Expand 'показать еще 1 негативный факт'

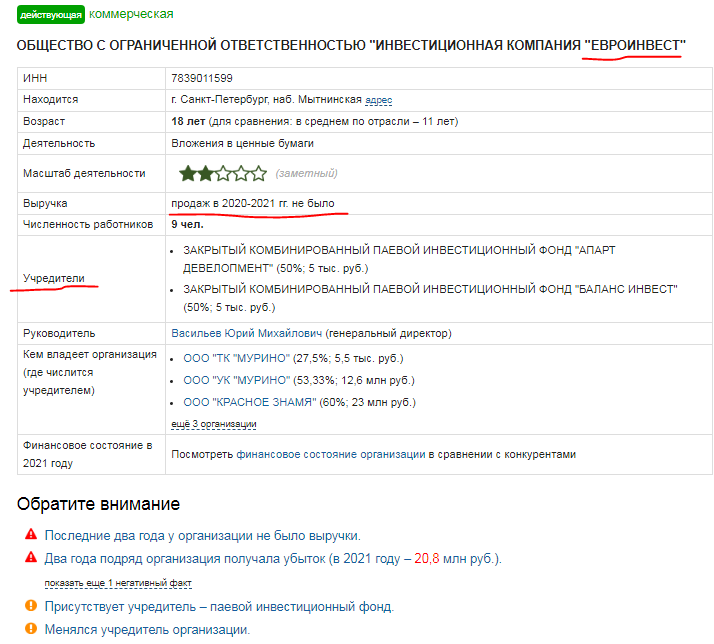(117, 583)
